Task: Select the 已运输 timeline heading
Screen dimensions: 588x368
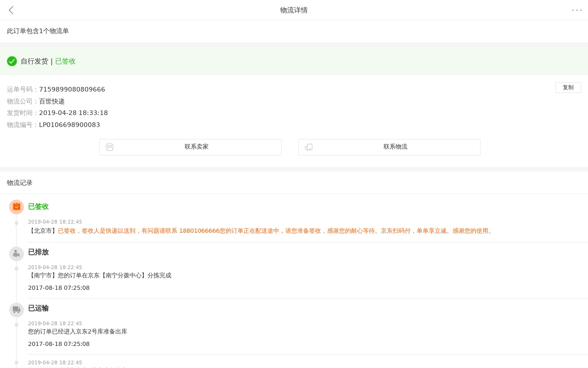Action: [x=38, y=308]
